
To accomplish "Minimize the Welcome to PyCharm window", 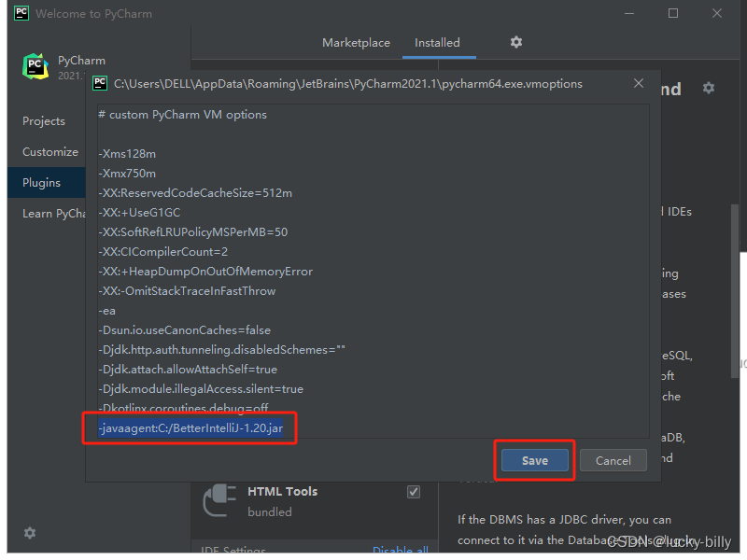I will pos(629,13).
